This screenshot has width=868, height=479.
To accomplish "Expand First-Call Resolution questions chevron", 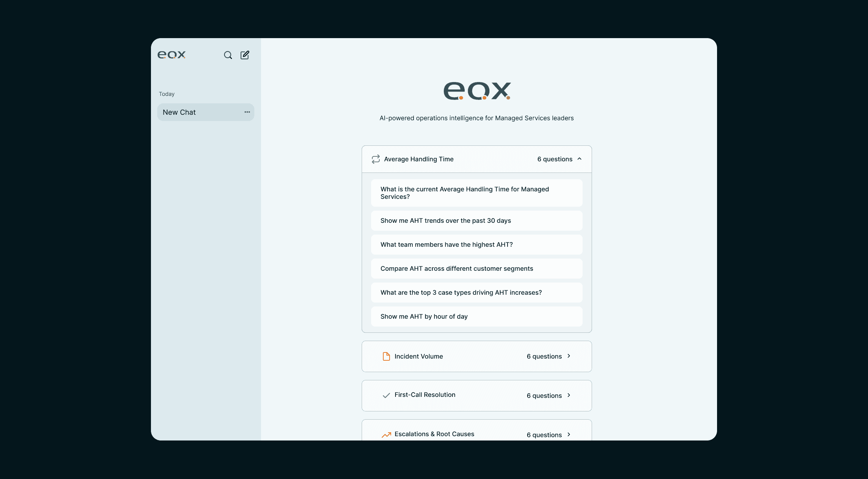I will pyautogui.click(x=569, y=395).
